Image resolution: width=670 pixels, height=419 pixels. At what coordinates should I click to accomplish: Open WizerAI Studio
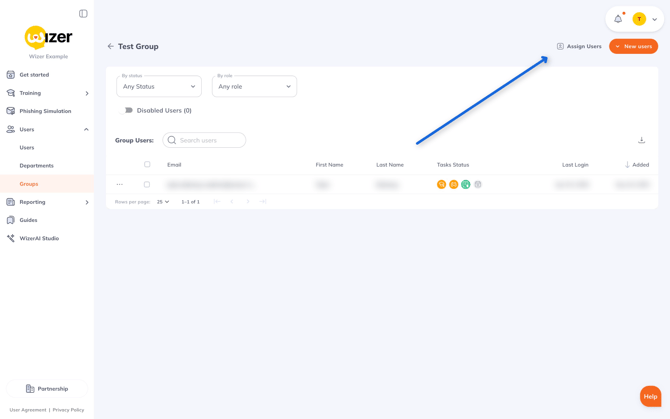click(x=39, y=238)
